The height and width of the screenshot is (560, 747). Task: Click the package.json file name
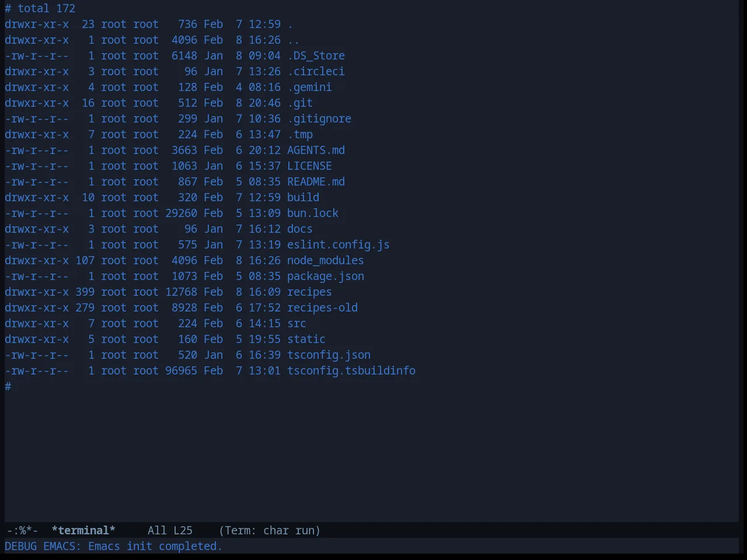(x=326, y=276)
